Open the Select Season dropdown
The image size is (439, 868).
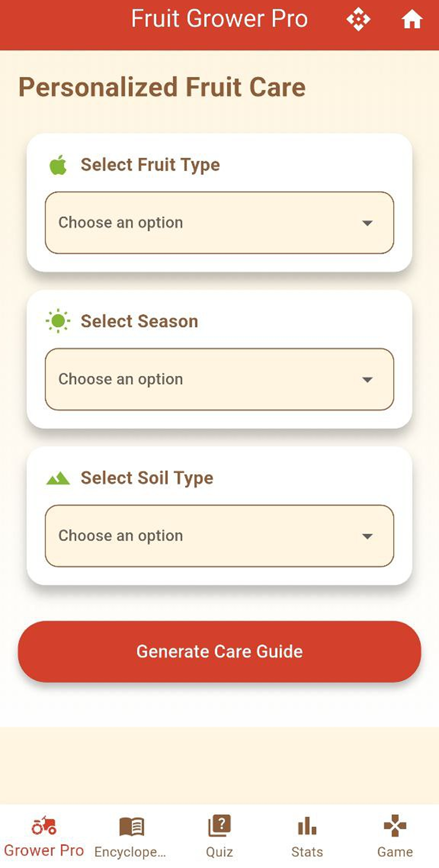pyautogui.click(x=219, y=379)
